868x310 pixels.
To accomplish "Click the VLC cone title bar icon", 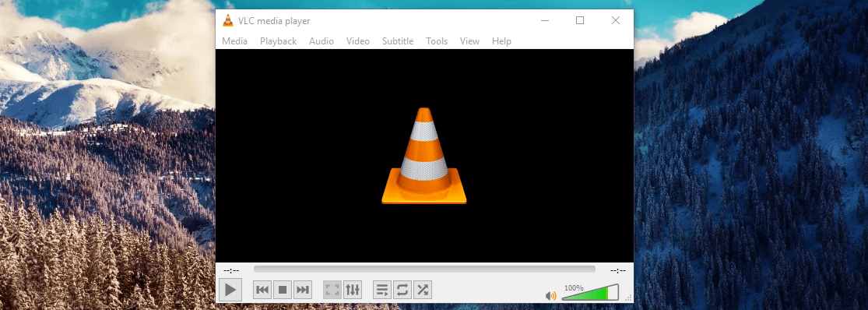I will pos(228,21).
